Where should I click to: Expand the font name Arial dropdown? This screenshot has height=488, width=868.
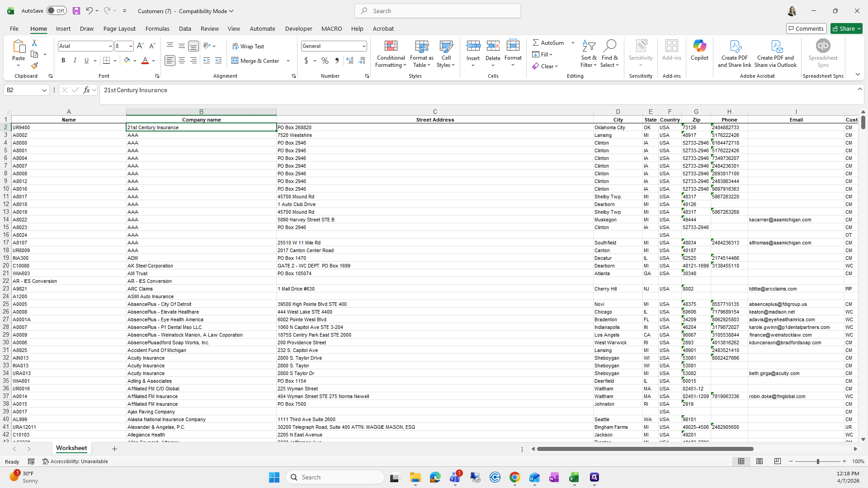click(x=110, y=46)
